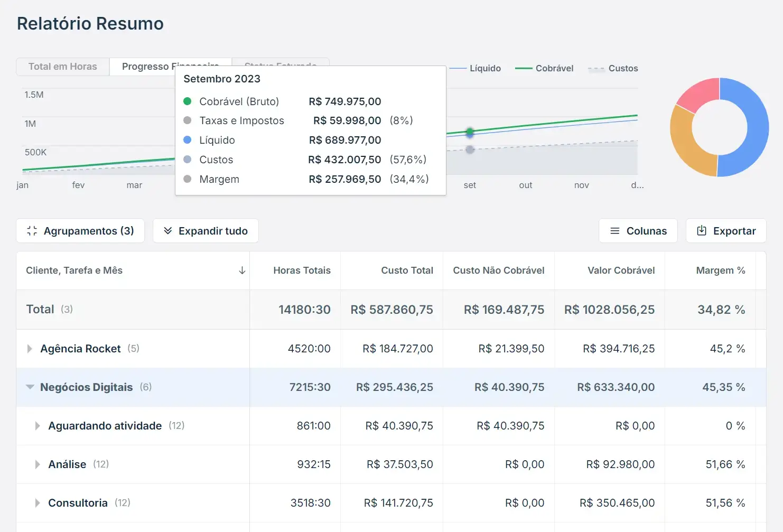Collapse the Negócios Digitais group

(x=30, y=387)
